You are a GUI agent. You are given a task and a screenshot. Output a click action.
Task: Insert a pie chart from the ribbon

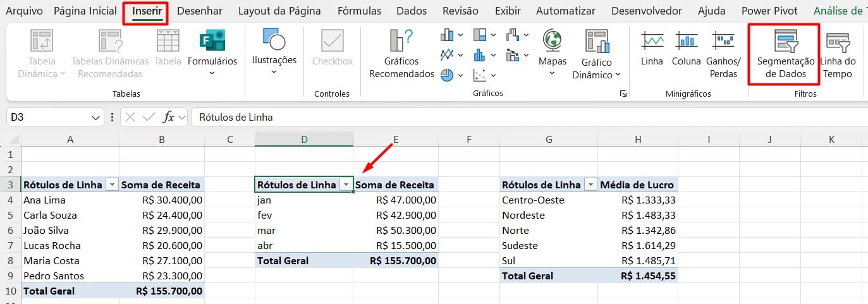pyautogui.click(x=448, y=75)
